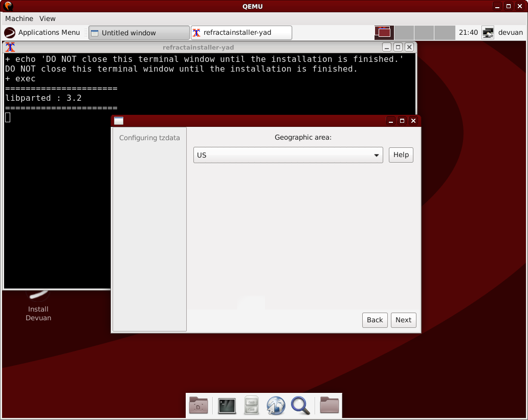Click the Back button
This screenshot has height=420, width=528.
point(375,320)
